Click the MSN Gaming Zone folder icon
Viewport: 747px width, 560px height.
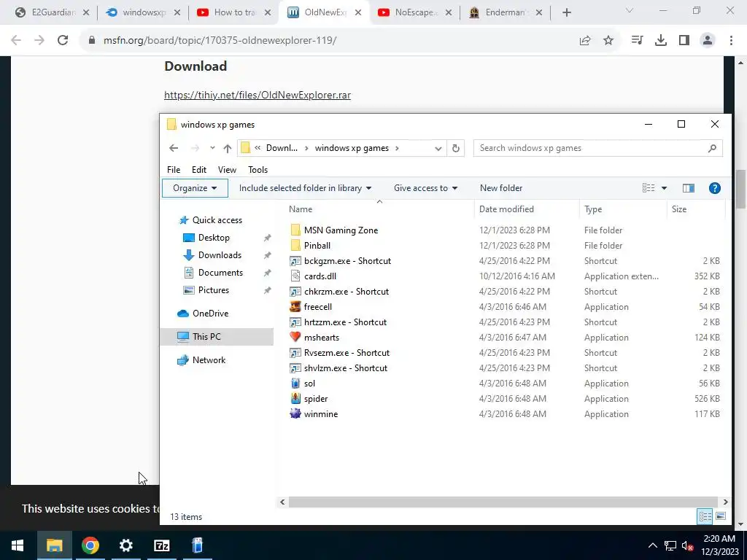tap(295, 230)
